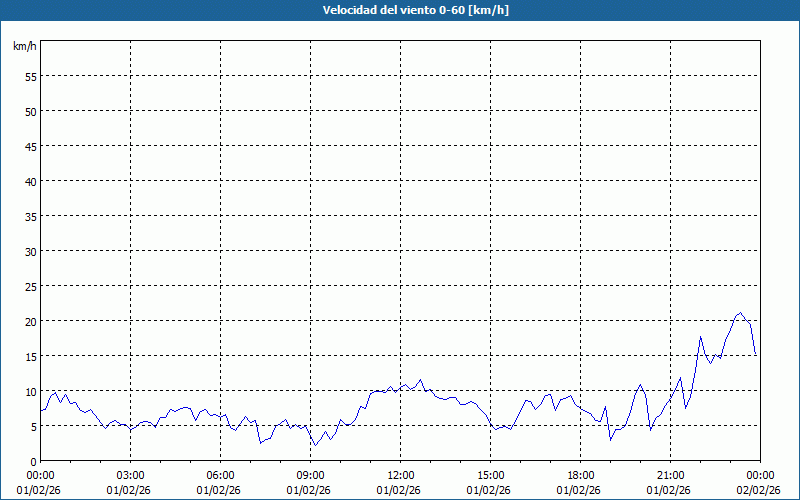Click the 20 value on the y-axis
The height and width of the screenshot is (500, 800).
point(31,321)
